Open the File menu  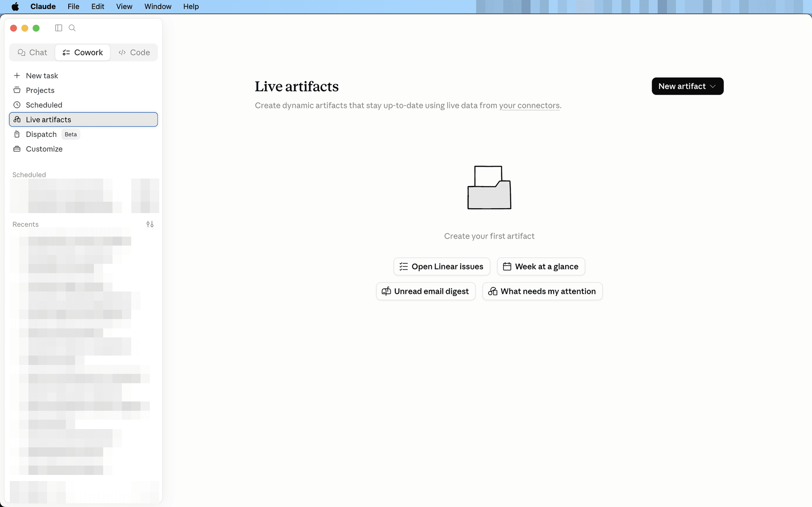74,6
